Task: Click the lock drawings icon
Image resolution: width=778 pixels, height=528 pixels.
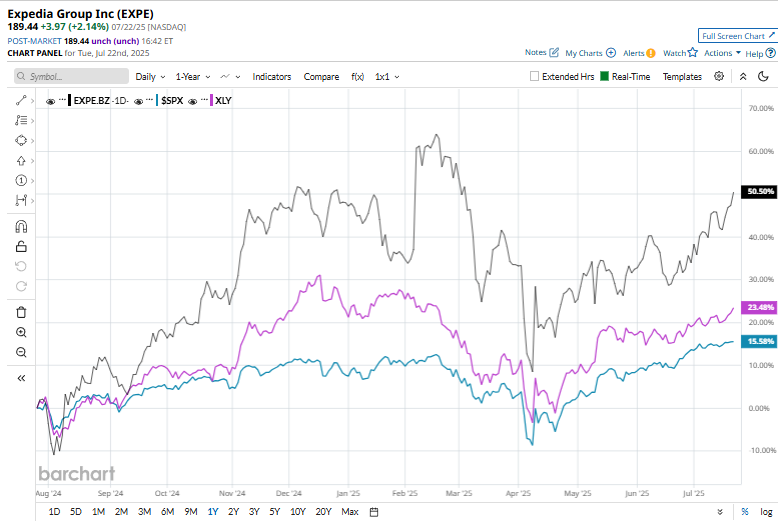Action: point(21,246)
